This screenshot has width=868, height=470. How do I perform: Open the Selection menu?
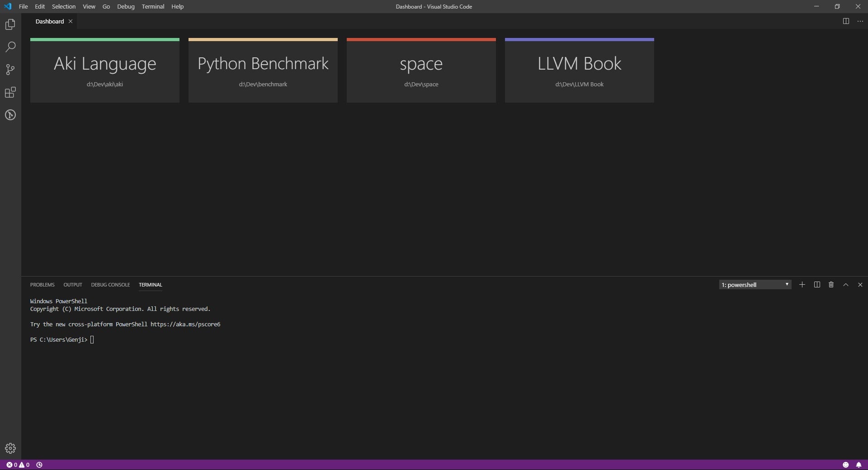coord(64,6)
